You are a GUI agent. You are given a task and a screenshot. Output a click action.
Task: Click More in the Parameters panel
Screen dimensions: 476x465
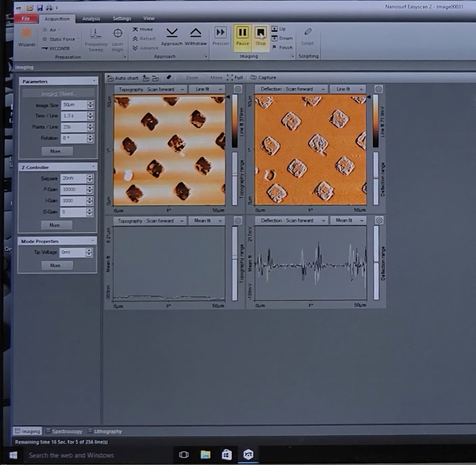58,151
